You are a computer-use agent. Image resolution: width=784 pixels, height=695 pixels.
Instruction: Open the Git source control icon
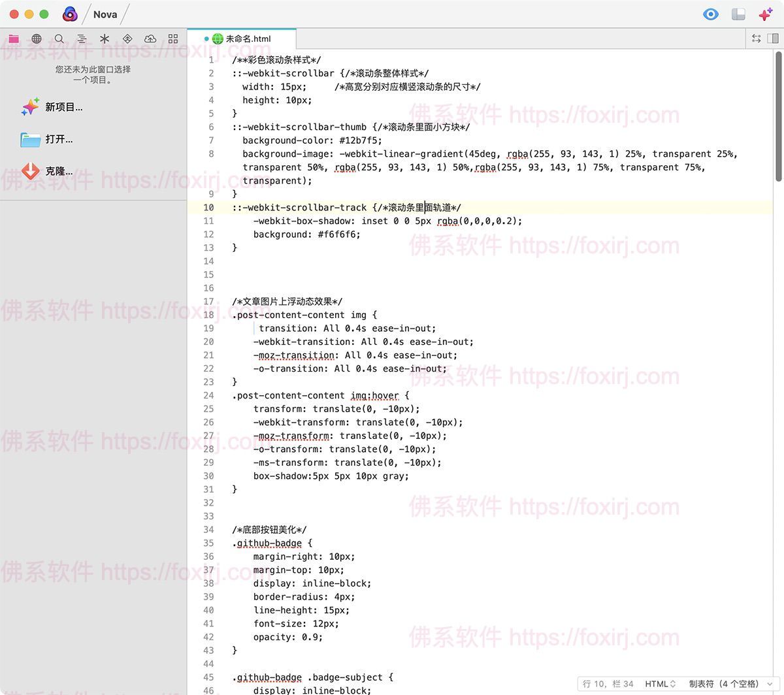[127, 39]
